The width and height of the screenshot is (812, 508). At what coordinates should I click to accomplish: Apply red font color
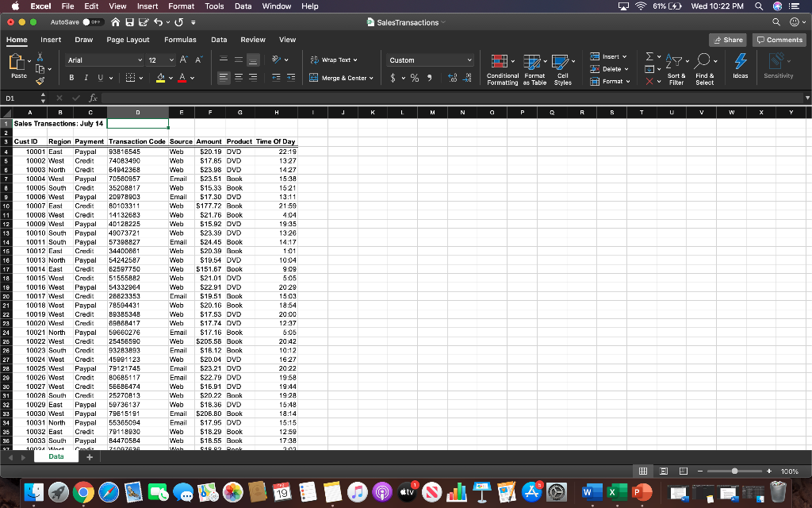click(182, 78)
